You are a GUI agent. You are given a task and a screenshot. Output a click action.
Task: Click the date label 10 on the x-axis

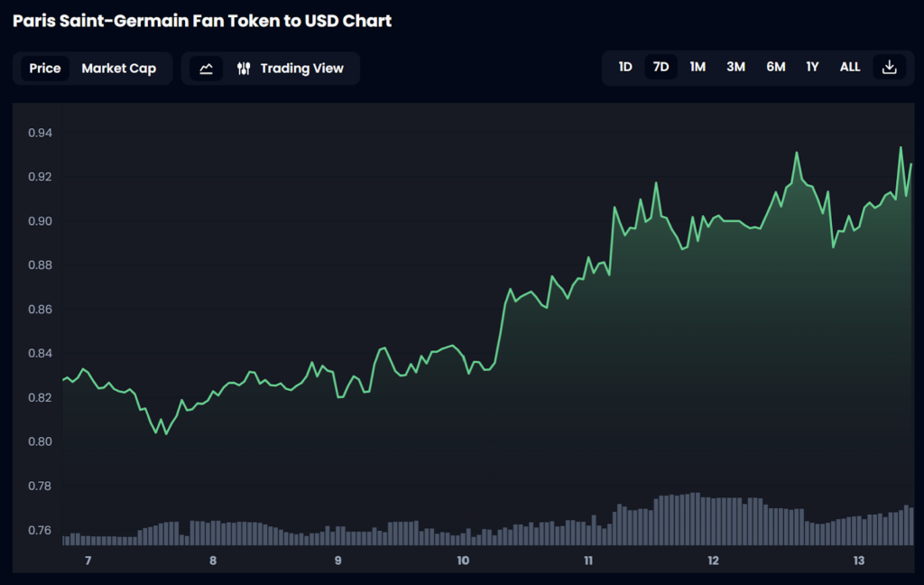463,561
